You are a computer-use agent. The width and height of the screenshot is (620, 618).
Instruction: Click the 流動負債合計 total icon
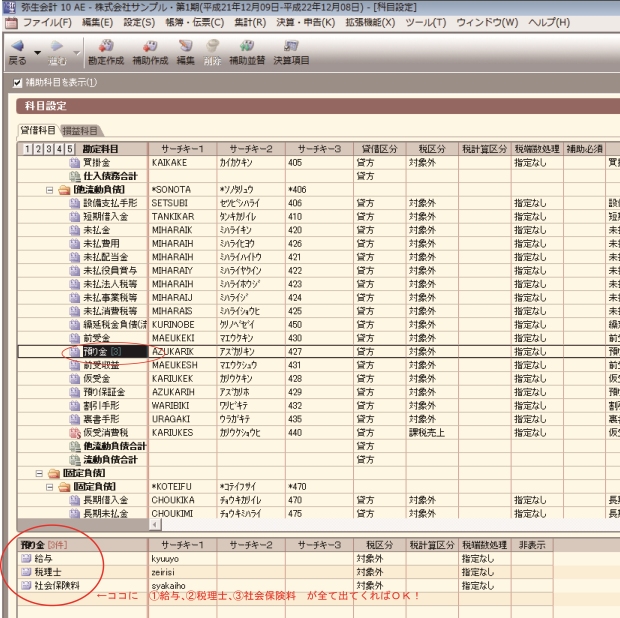click(74, 459)
